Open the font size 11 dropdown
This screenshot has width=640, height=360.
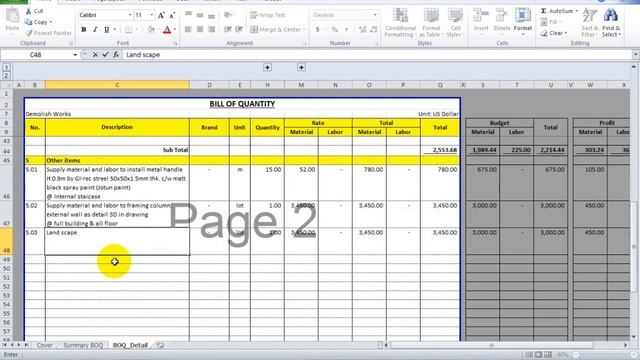[152, 15]
